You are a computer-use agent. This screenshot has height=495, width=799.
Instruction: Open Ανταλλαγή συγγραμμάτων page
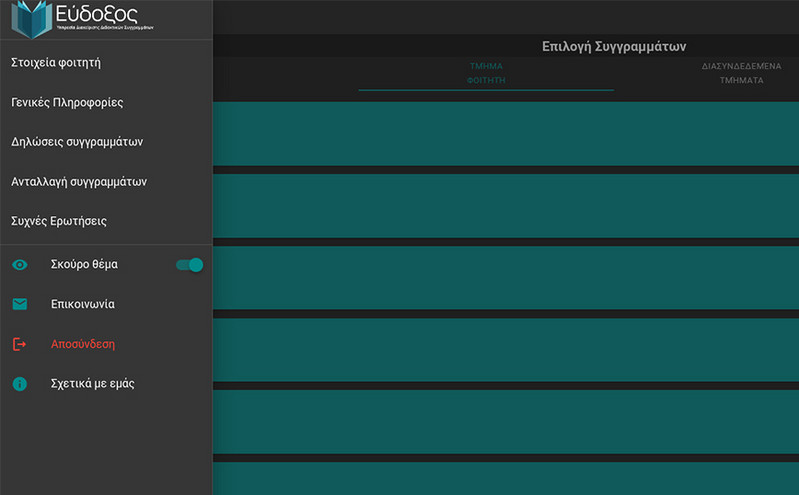pos(79,181)
